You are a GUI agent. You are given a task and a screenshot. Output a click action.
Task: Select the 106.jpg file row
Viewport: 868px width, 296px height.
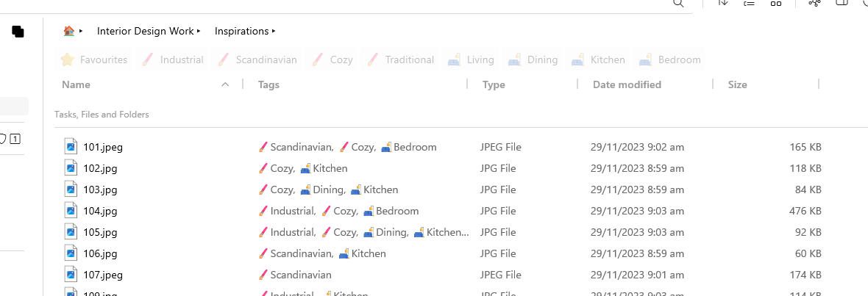click(x=100, y=253)
